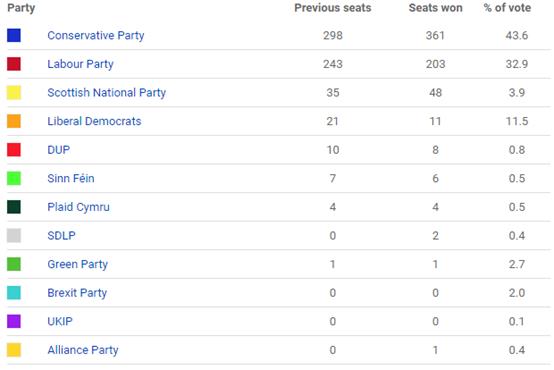Open the SDLP party link

(x=61, y=236)
